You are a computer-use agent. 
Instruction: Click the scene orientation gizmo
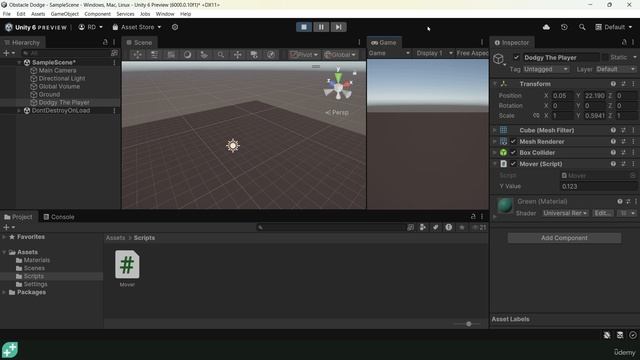coord(338,86)
